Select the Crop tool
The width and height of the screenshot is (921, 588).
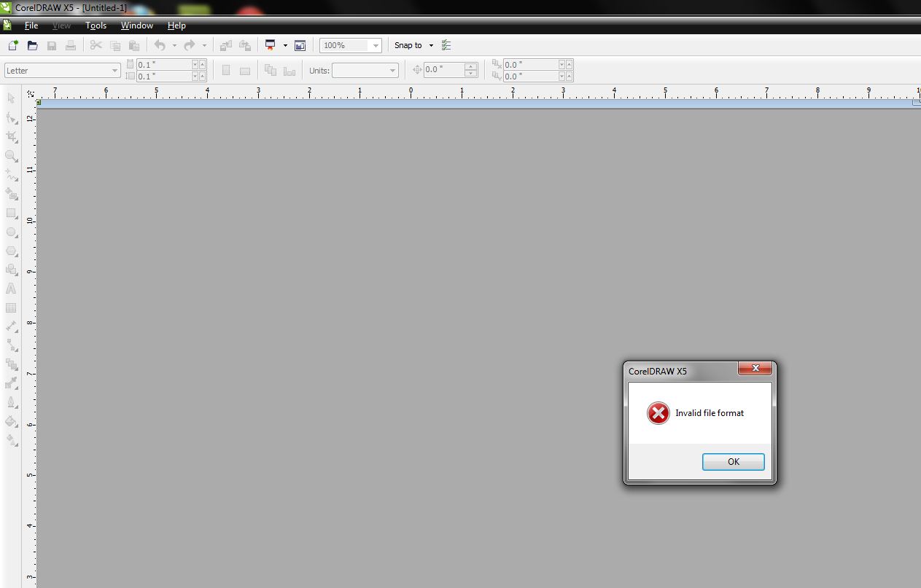click(12, 136)
